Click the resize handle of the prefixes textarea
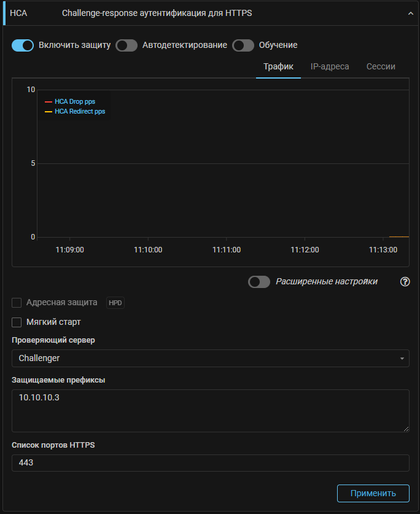This screenshot has height=514, width=420. pyautogui.click(x=406, y=429)
